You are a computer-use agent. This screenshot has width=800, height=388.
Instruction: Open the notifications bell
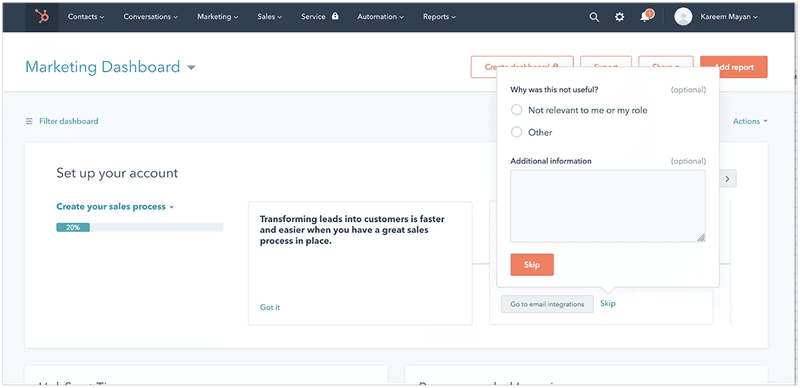click(645, 17)
